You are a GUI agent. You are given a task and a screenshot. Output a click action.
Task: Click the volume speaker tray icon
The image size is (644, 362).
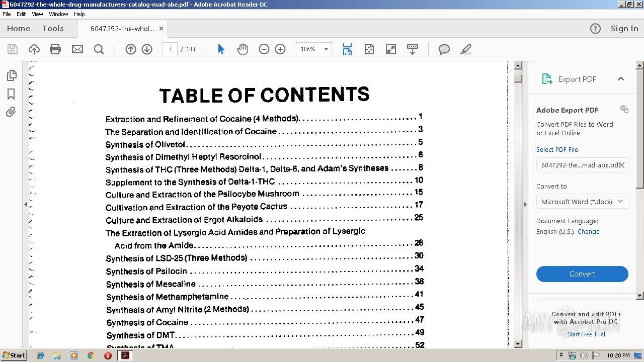584,355
